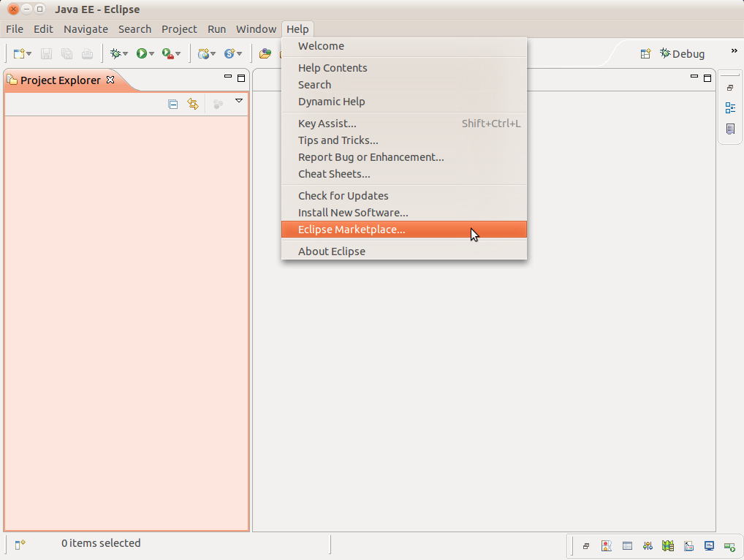Viewport: 744px width, 560px height.
Task: Restore the bottom minimized view stack
Action: pyautogui.click(x=586, y=546)
